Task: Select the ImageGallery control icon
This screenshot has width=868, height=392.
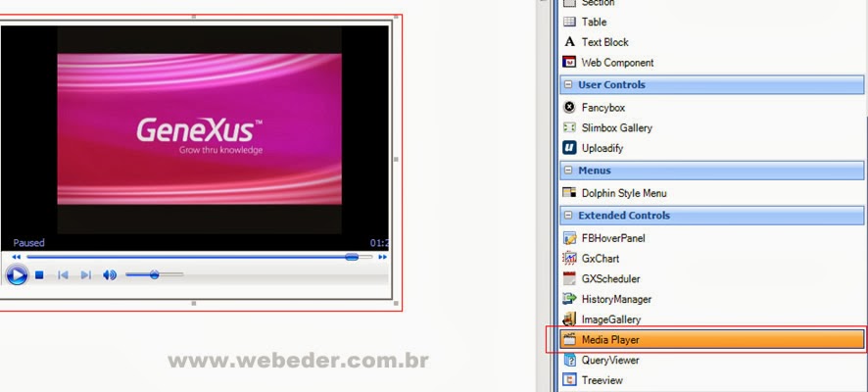Action: (569, 318)
